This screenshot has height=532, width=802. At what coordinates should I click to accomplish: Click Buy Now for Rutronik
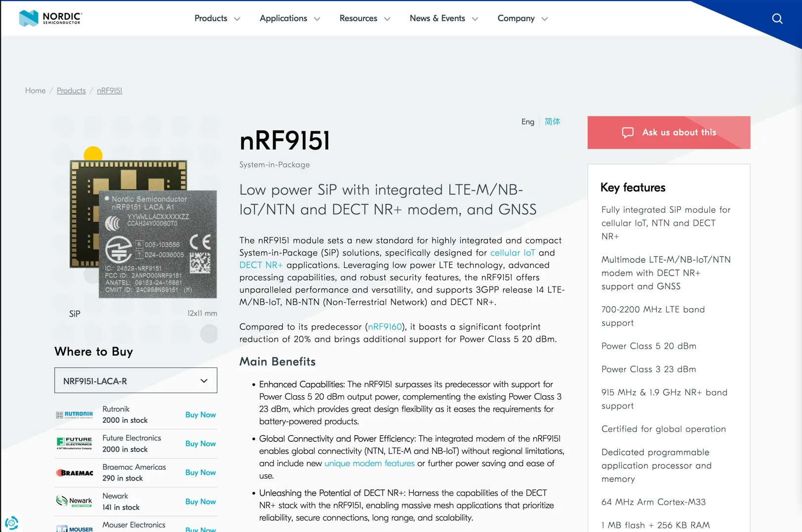(x=200, y=415)
